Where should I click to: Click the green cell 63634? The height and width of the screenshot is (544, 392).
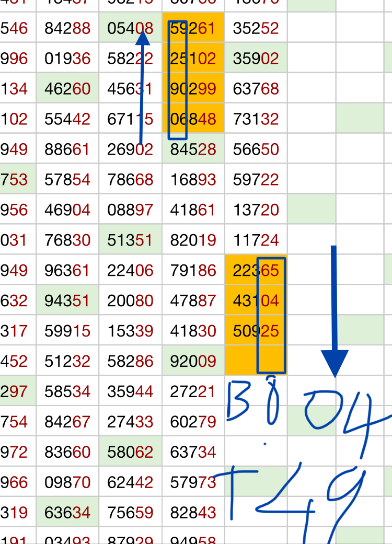click(67, 512)
